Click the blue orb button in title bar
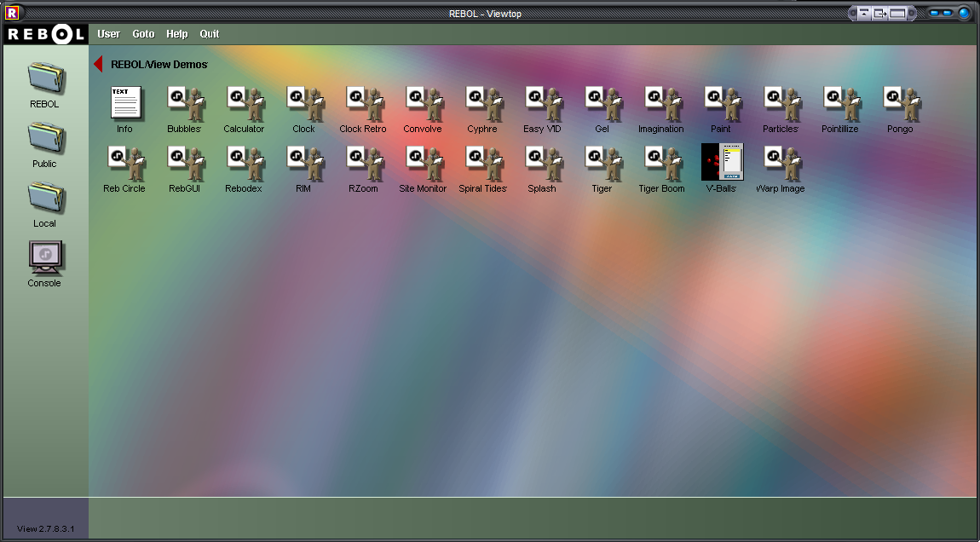This screenshot has height=542, width=980. 964,13
